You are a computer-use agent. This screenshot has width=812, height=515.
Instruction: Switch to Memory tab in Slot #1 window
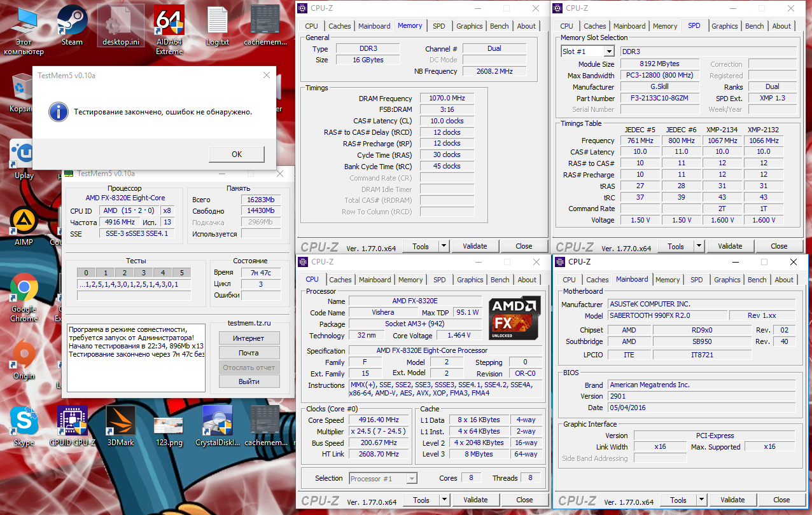tap(665, 26)
